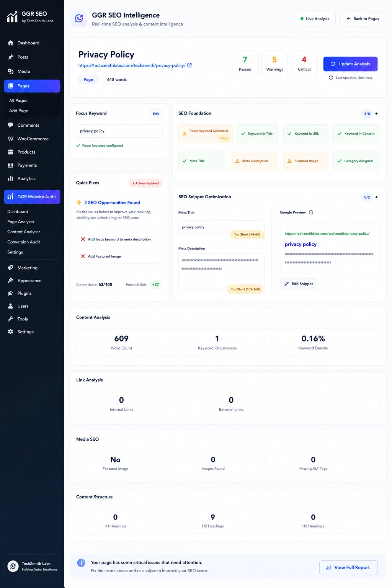Click the Tools wrench icon

pos(11,319)
